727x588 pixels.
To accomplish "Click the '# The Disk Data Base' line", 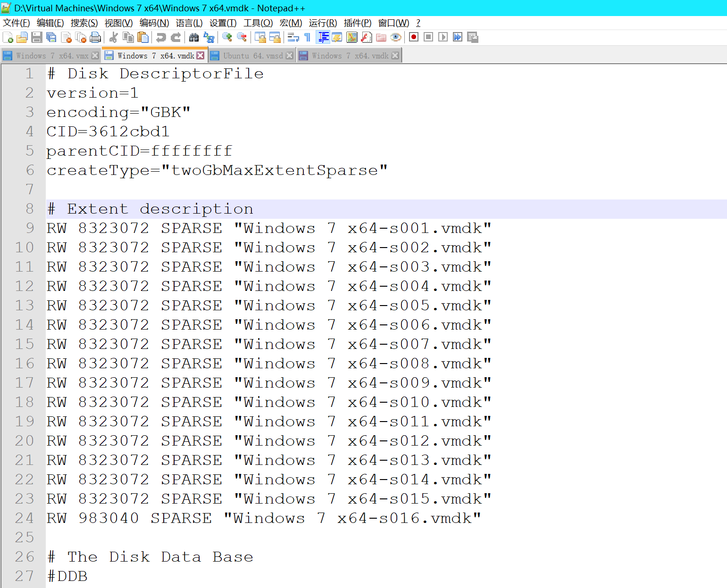I will click(x=150, y=557).
